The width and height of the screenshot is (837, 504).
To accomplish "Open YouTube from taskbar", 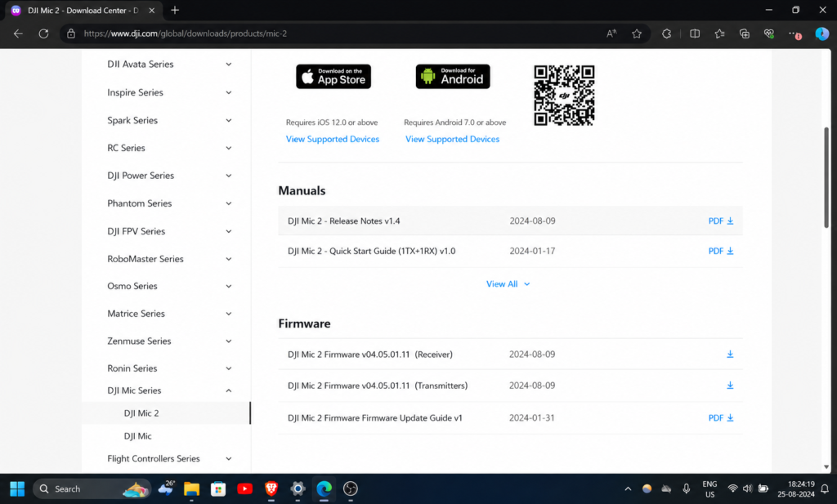I will (245, 488).
